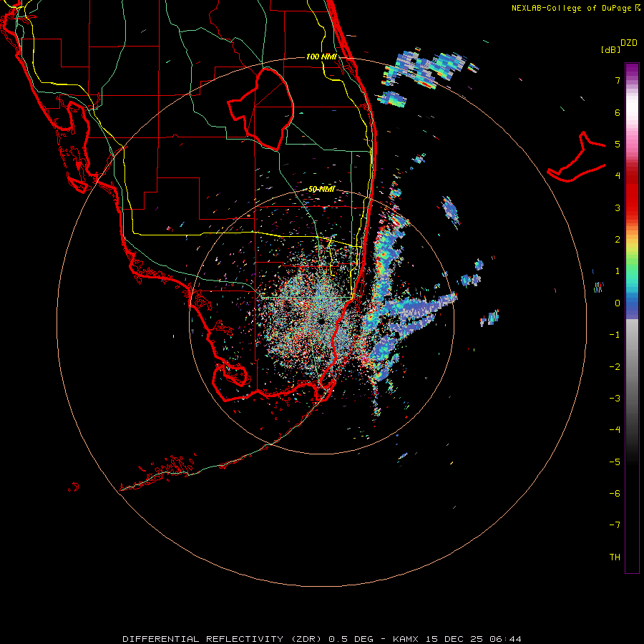644x644 pixels.
Task: Click the 5 dB legend value
Action: (618, 144)
